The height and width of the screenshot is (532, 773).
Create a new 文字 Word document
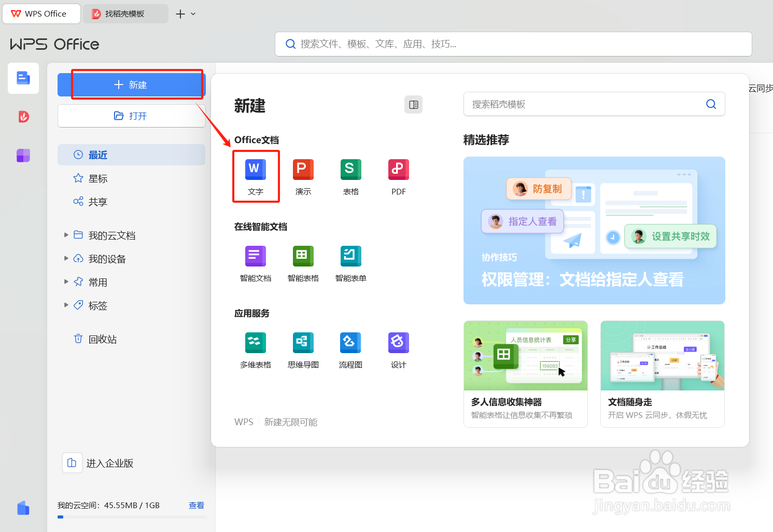pyautogui.click(x=256, y=176)
